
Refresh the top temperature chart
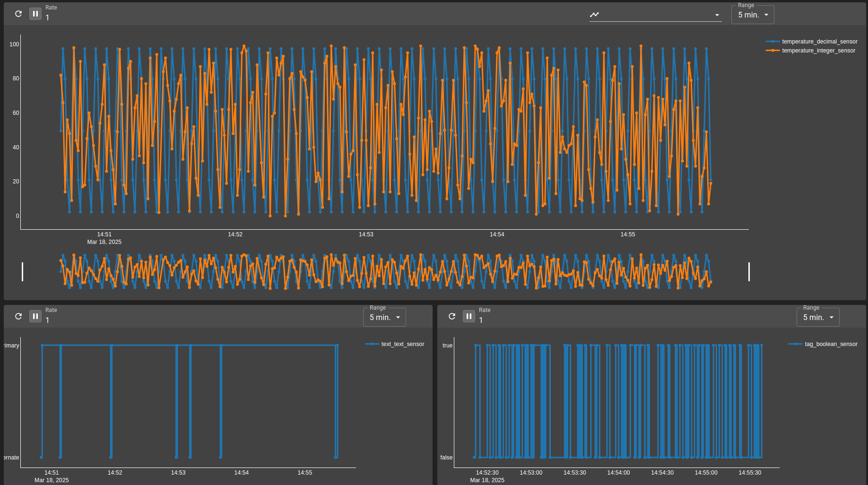(x=18, y=14)
